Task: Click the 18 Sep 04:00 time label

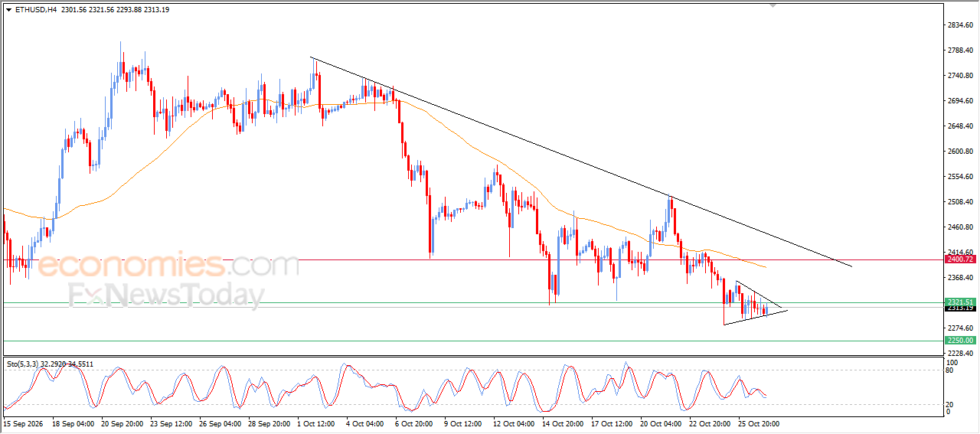Action: click(x=72, y=423)
